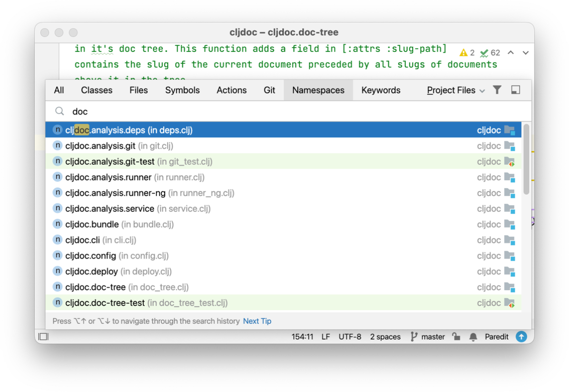This screenshot has width=569, height=392.
Task: Select cljdoc.analysis.runner result
Action: click(x=284, y=177)
